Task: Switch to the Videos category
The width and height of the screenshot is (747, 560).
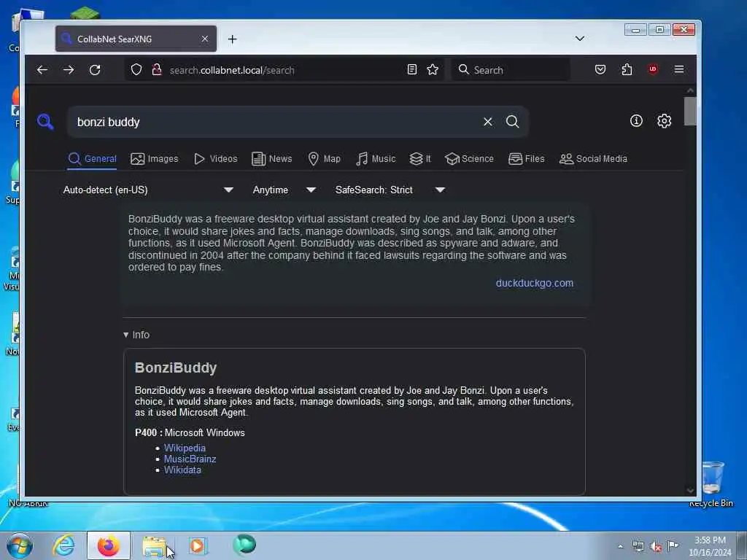Action: pyautogui.click(x=216, y=158)
